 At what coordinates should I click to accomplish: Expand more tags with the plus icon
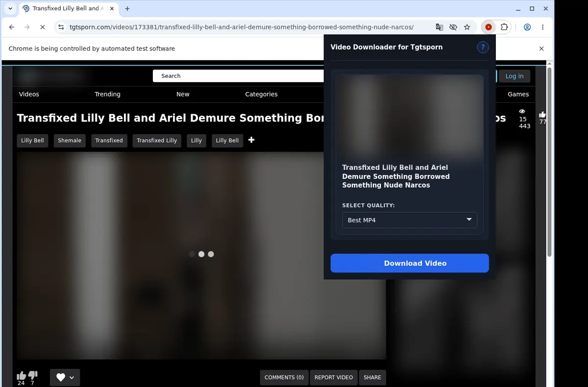click(251, 140)
